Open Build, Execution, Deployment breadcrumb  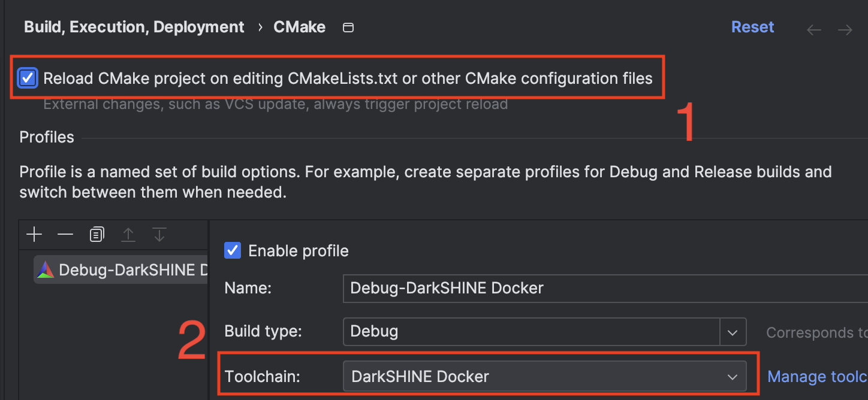coord(134,28)
